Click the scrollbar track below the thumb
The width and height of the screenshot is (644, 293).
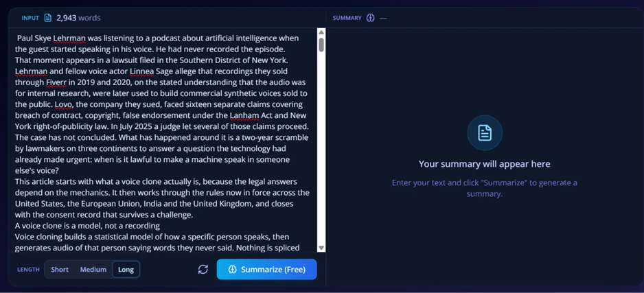pos(321,148)
